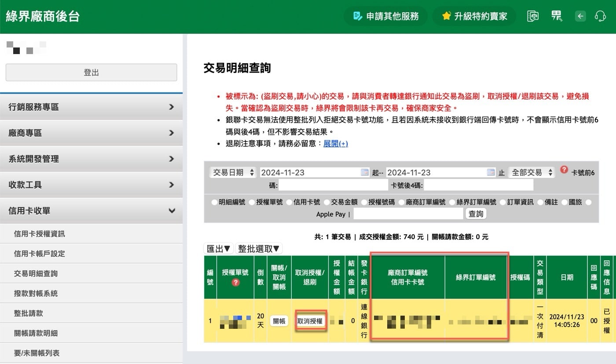
Task: Open 撥款對帳系統 menu item
Action: [91, 293]
